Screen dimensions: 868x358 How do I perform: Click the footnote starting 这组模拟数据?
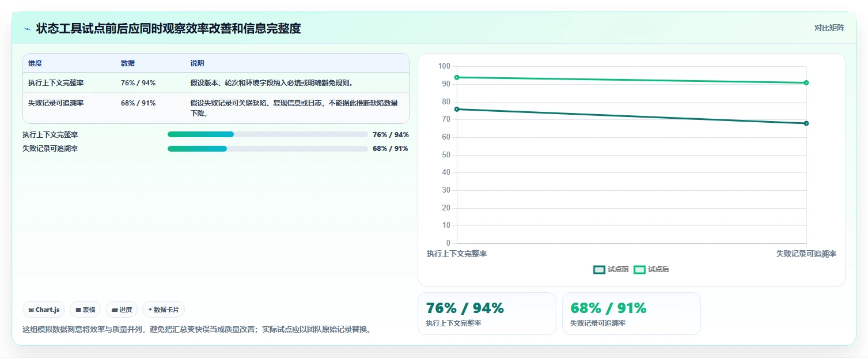197,330
